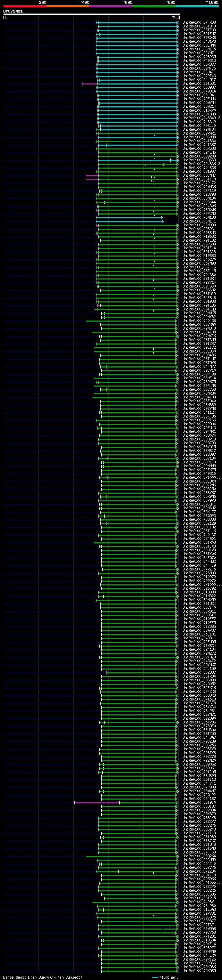Open hit UniRef100_Q08937
This screenshot has height=980, width=222.
tap(199, 88)
